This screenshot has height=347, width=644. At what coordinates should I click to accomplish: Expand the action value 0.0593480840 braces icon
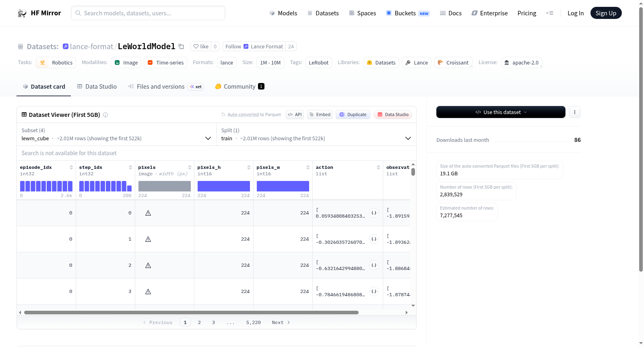(x=374, y=213)
